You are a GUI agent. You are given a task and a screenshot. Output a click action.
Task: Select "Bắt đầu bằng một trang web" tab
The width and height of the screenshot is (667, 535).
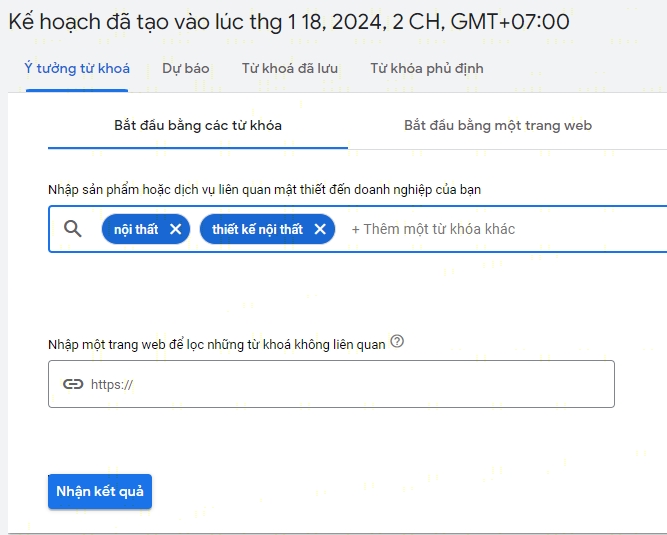498,126
